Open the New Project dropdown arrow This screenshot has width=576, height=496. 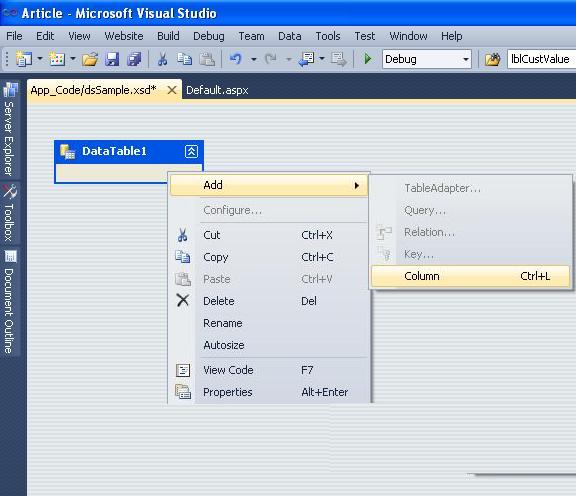coord(40,59)
